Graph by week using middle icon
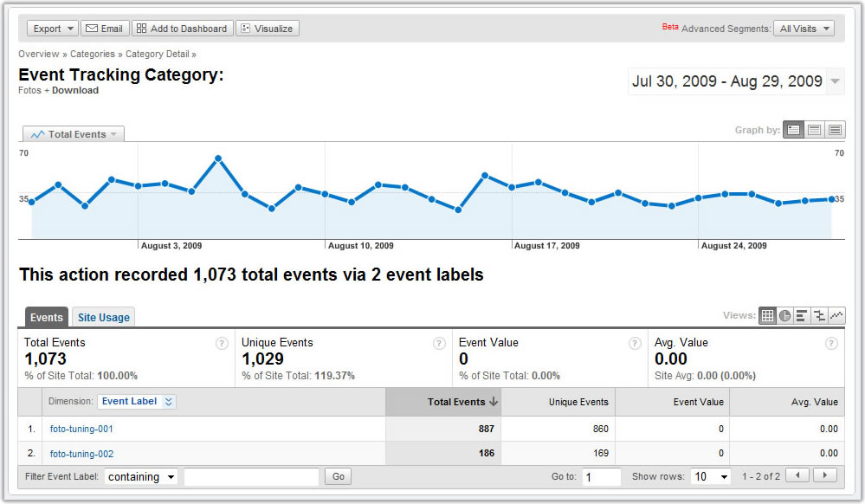The width and height of the screenshot is (865, 504). click(814, 130)
